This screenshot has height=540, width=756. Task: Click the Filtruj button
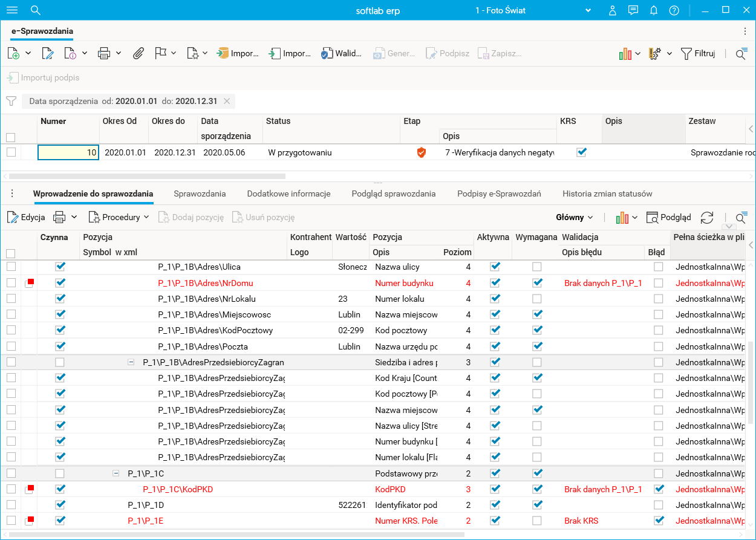tap(698, 53)
